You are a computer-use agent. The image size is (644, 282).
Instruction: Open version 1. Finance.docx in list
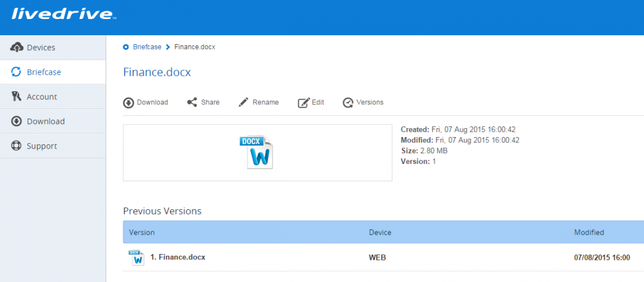point(178,258)
